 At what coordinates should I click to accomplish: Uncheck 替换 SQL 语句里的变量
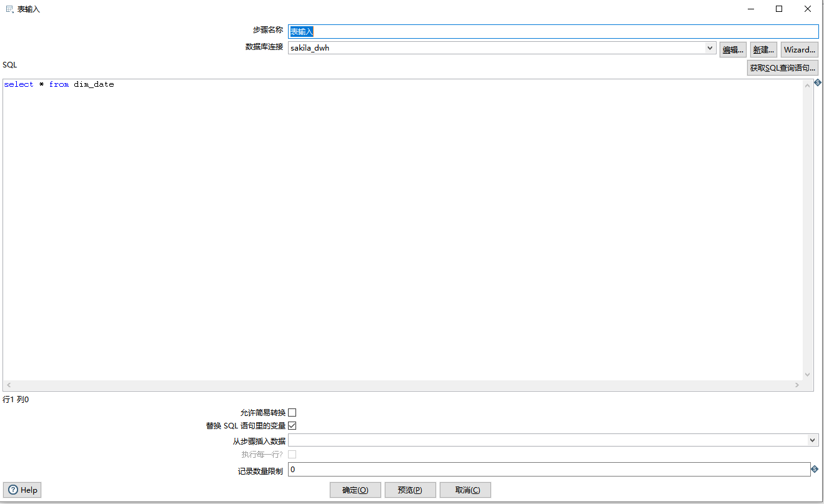(x=292, y=425)
